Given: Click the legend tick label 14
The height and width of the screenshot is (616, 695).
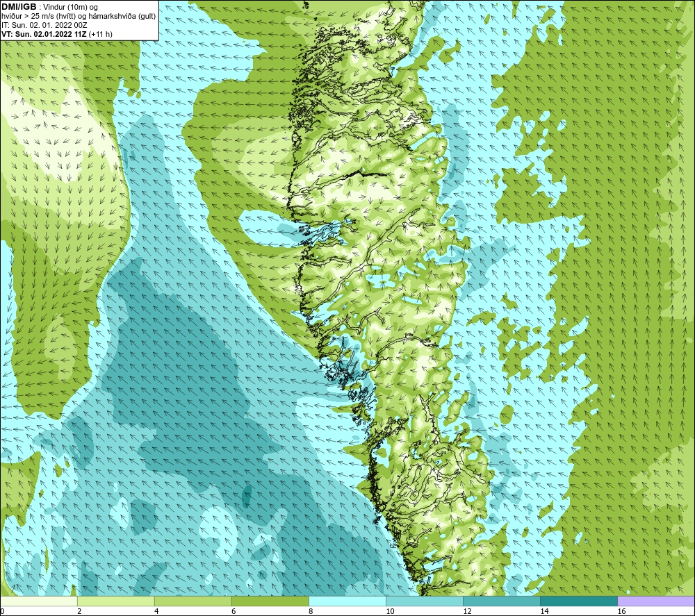Looking at the screenshot, I should point(544,612).
